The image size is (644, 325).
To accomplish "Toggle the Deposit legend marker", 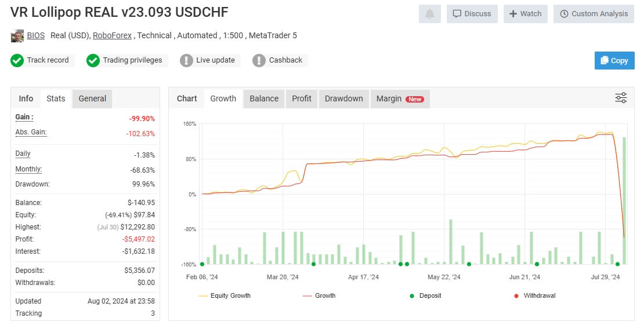I will [x=425, y=295].
